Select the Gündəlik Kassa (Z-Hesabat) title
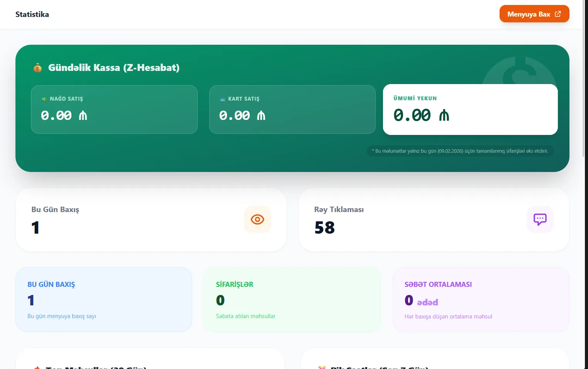This screenshot has height=369, width=588. 114,67
